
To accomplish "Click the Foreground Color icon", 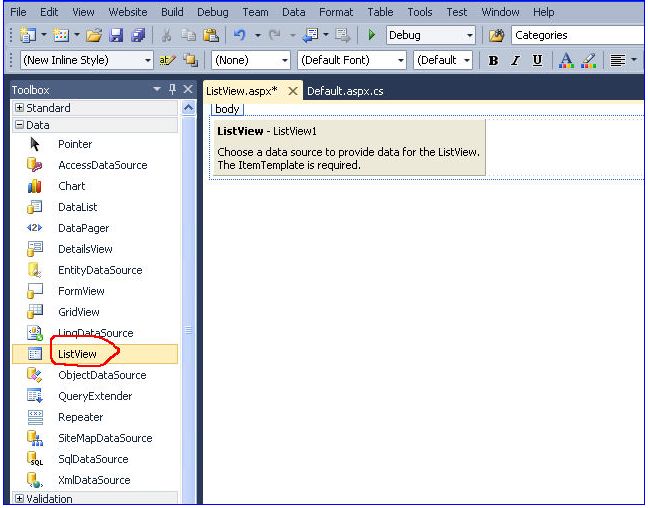I will (566, 61).
